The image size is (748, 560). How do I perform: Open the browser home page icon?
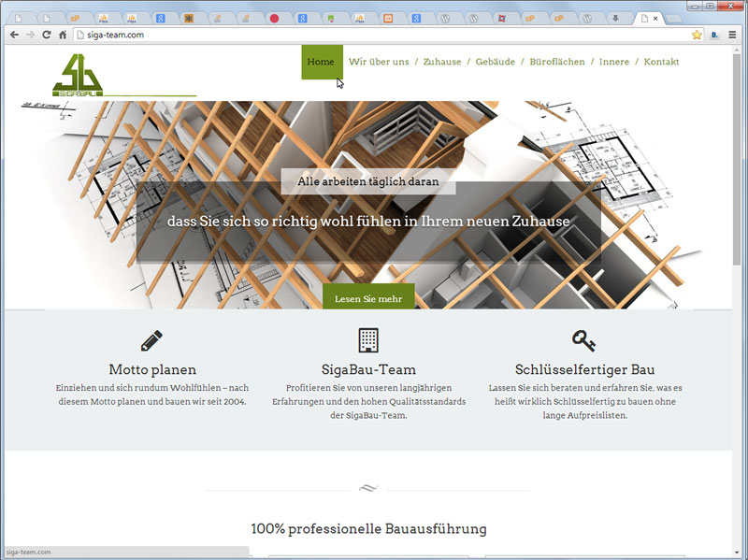click(x=63, y=35)
